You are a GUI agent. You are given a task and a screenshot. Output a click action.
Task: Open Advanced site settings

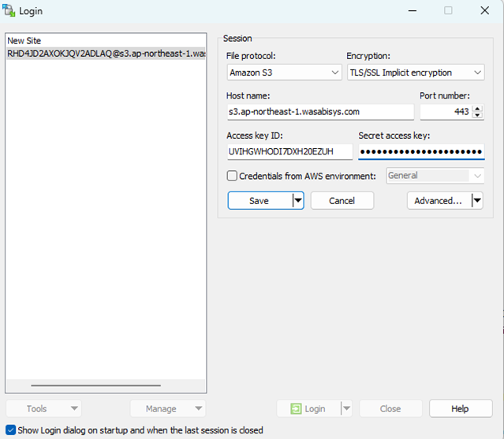tap(438, 201)
